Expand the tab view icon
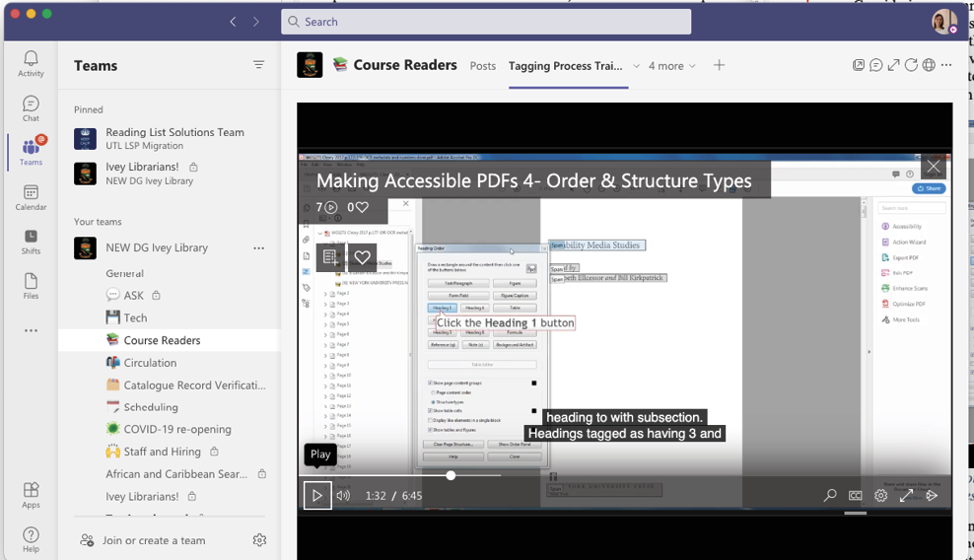 [893, 65]
